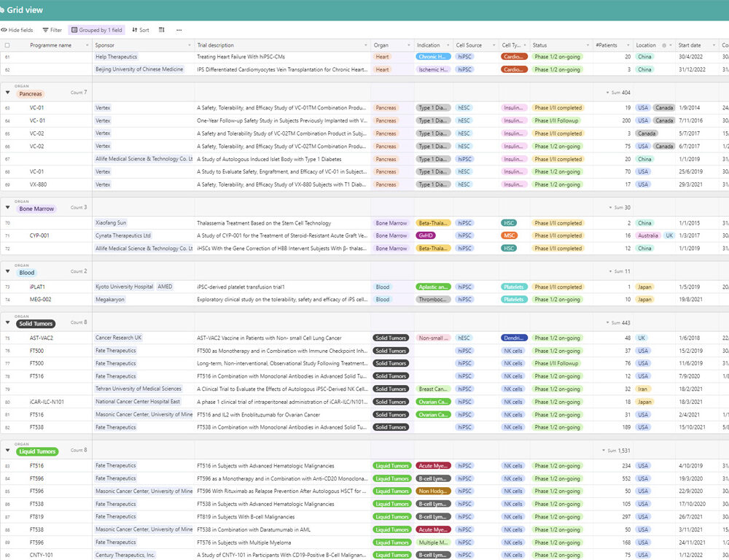
Task: Collapse the Solid Tumors group
Action: pyautogui.click(x=7, y=322)
